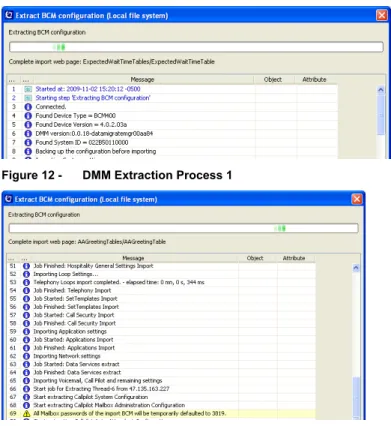Click the info icon for 'Importing Application settings'
The width and height of the screenshot is (391, 426).
[26, 332]
